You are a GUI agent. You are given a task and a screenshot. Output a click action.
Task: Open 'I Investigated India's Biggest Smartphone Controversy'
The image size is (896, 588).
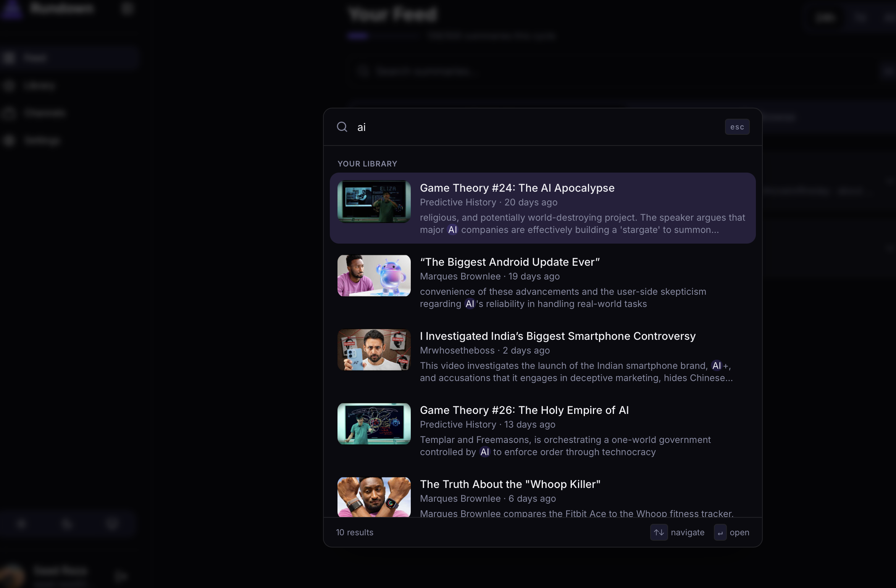tap(542, 356)
